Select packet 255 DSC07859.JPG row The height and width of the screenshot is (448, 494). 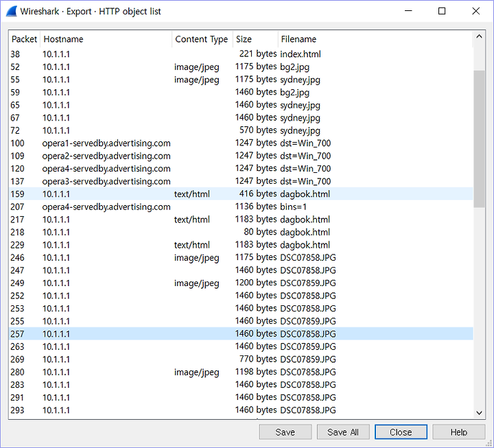(x=241, y=321)
